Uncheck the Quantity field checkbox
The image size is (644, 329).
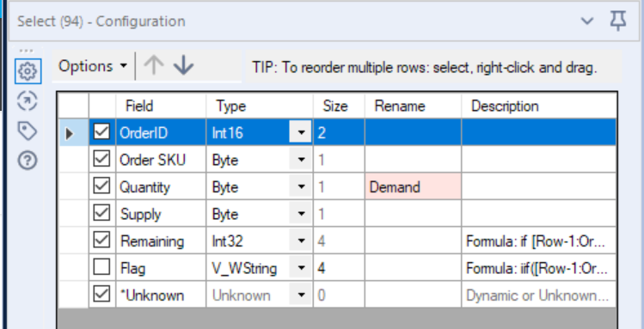click(101, 186)
